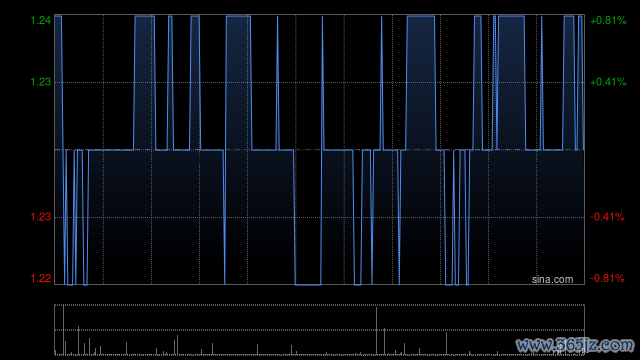
Task: Click the red 1.22 price label
Action: (41, 278)
